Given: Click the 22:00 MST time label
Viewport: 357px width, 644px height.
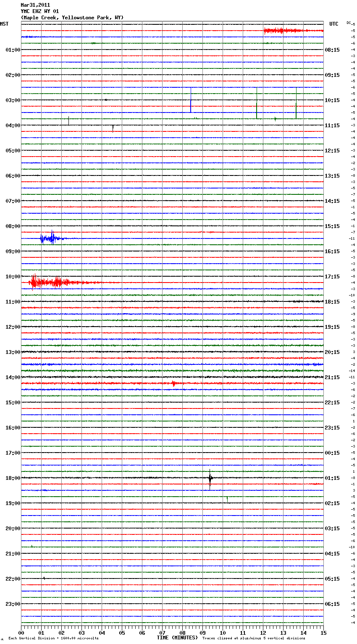Looking at the screenshot, I should [x=13, y=579].
